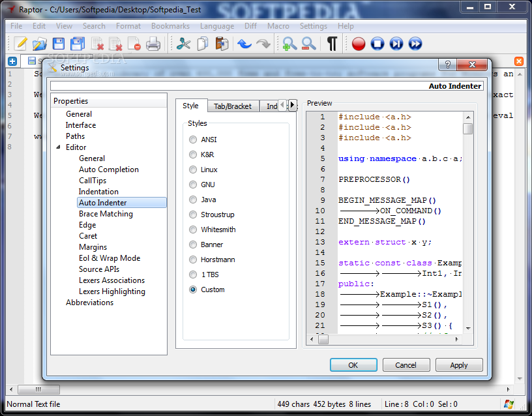Select the GNU style radio button

coord(193,185)
